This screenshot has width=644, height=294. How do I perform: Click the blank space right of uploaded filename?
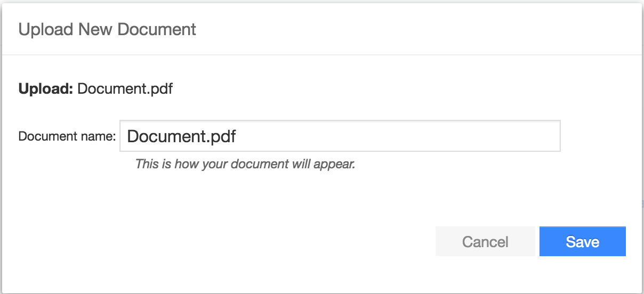(x=373, y=88)
